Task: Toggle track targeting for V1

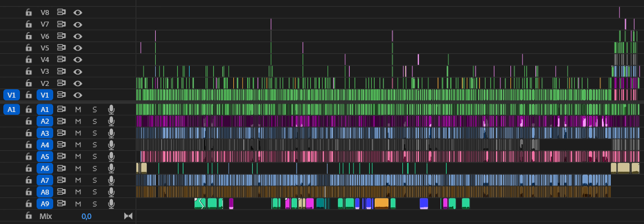Action: pyautogui.click(x=45, y=95)
